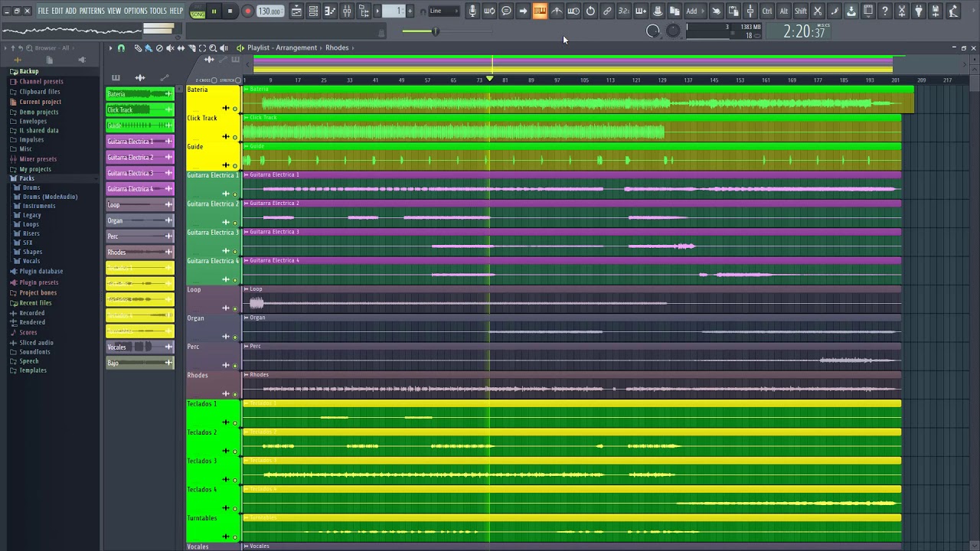Select the Vocals folder in browser
Image resolution: width=980 pixels, height=551 pixels.
[x=31, y=261]
